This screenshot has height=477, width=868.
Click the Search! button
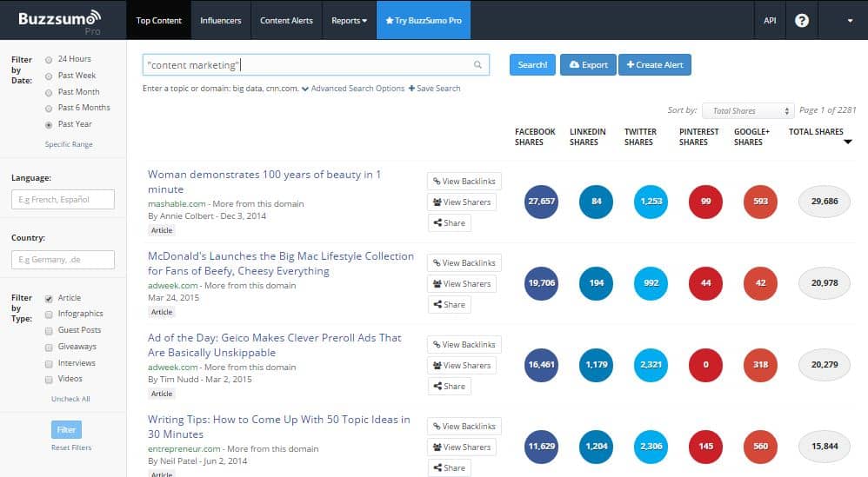click(532, 64)
